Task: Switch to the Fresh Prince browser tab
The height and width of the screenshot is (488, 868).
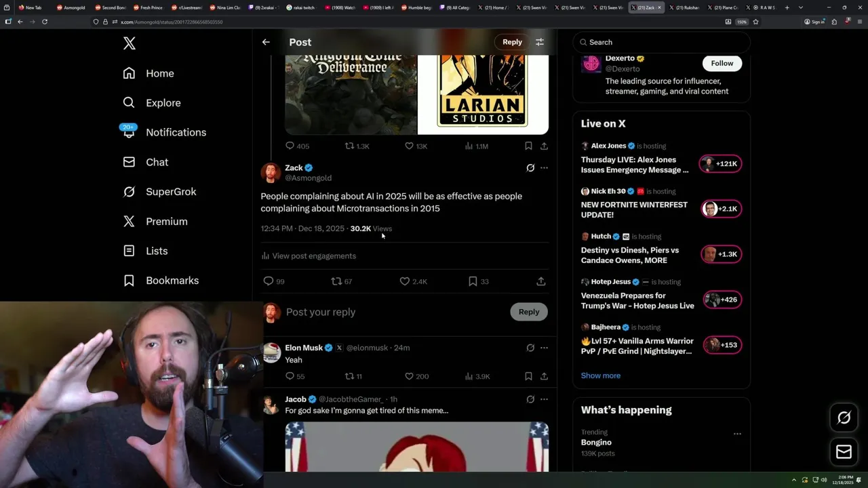Action: click(x=148, y=7)
